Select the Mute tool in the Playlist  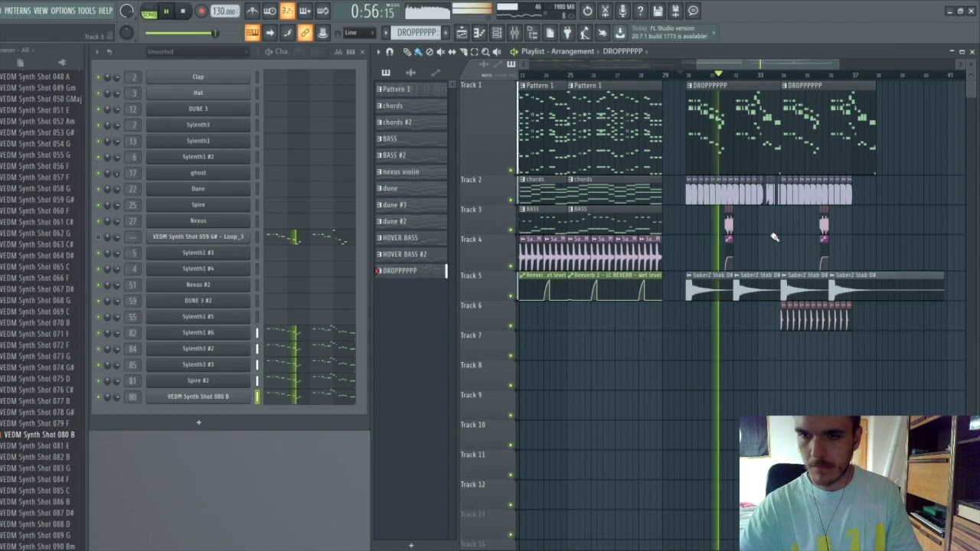440,51
